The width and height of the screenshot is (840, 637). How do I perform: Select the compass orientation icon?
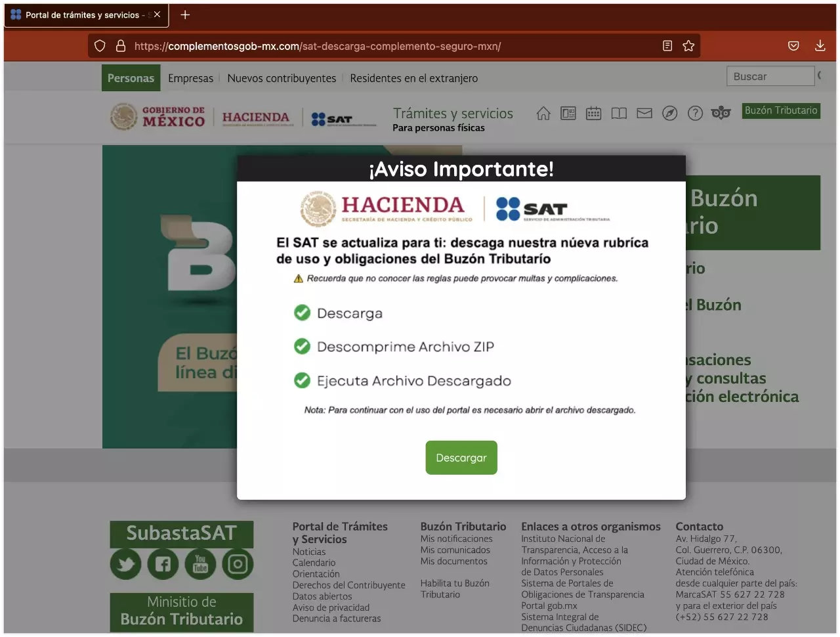pos(669,114)
